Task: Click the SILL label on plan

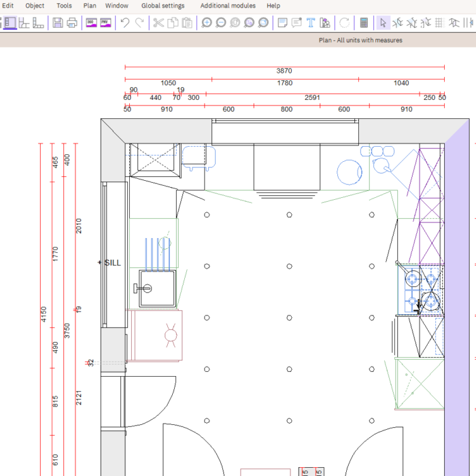Action: pos(112,262)
